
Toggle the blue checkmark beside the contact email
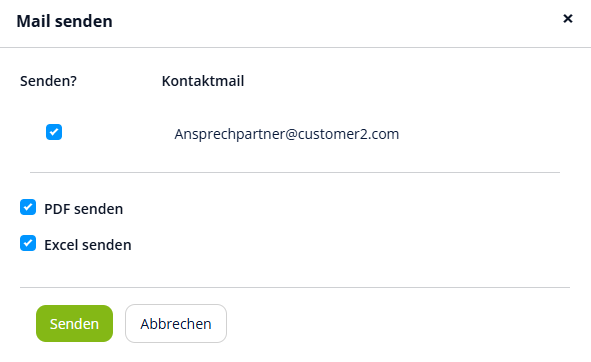(54, 132)
